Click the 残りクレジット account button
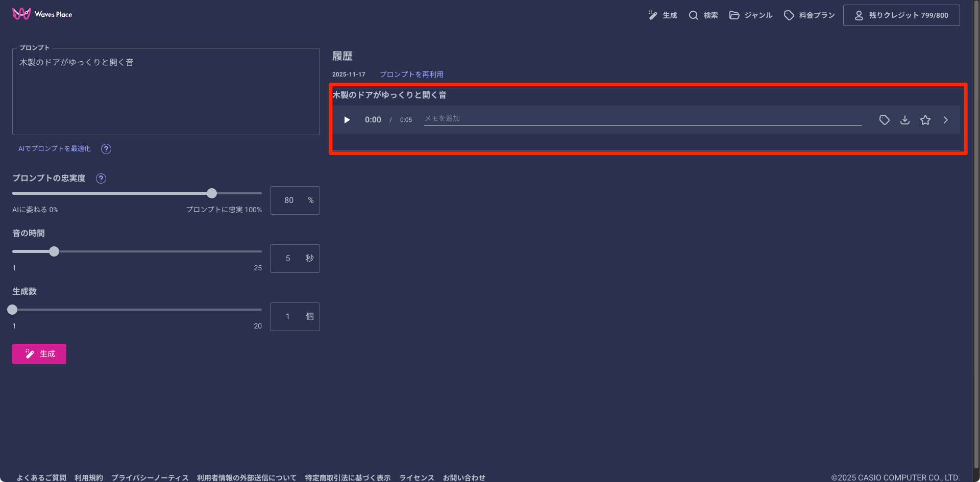 (901, 15)
